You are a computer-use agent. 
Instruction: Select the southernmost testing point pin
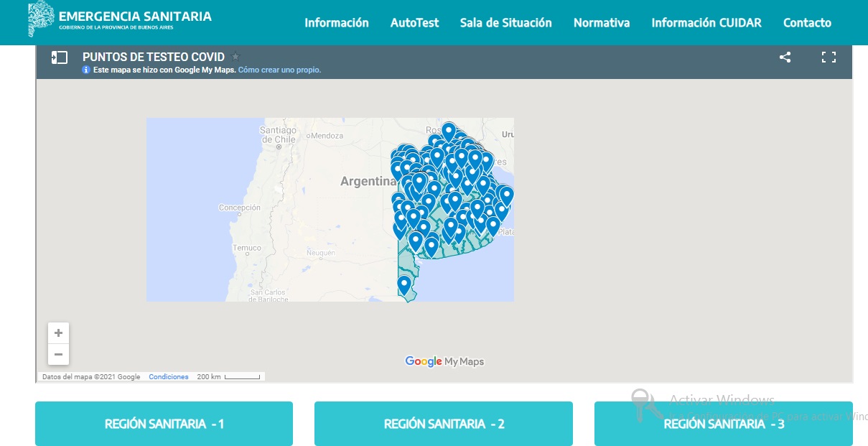[x=404, y=284]
